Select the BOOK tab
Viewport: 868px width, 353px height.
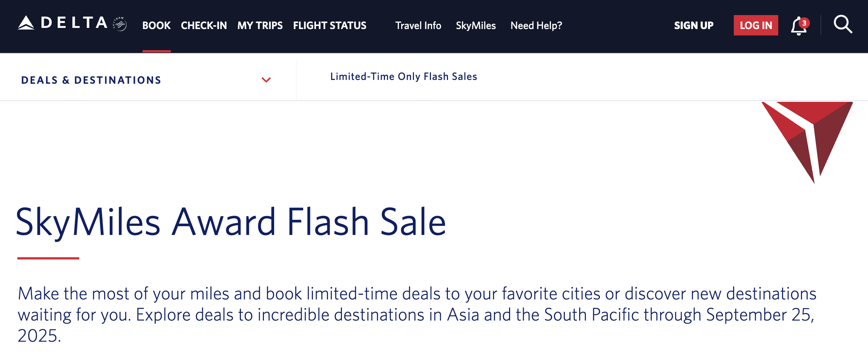pyautogui.click(x=156, y=26)
